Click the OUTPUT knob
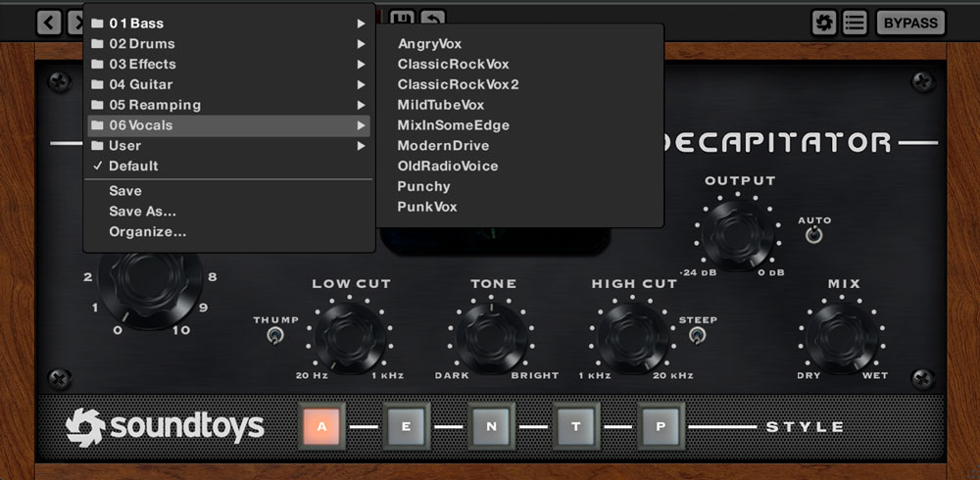This screenshot has width=980, height=480. [738, 235]
